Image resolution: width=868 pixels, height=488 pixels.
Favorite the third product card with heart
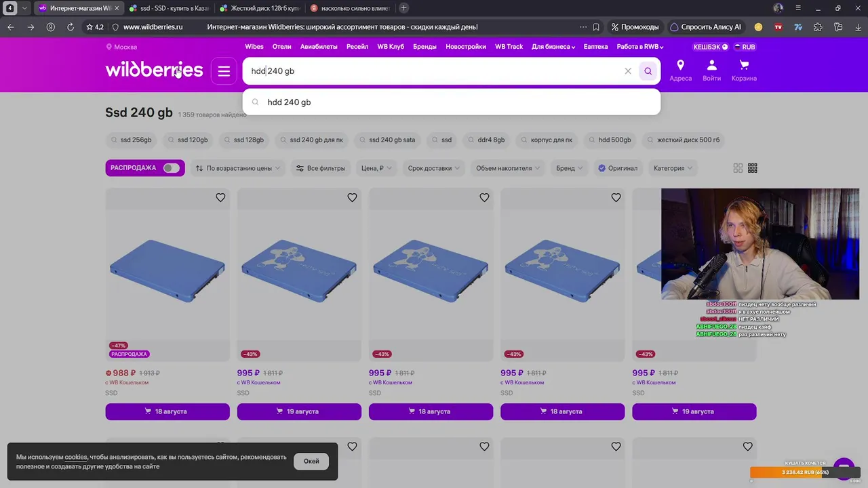[484, 197]
